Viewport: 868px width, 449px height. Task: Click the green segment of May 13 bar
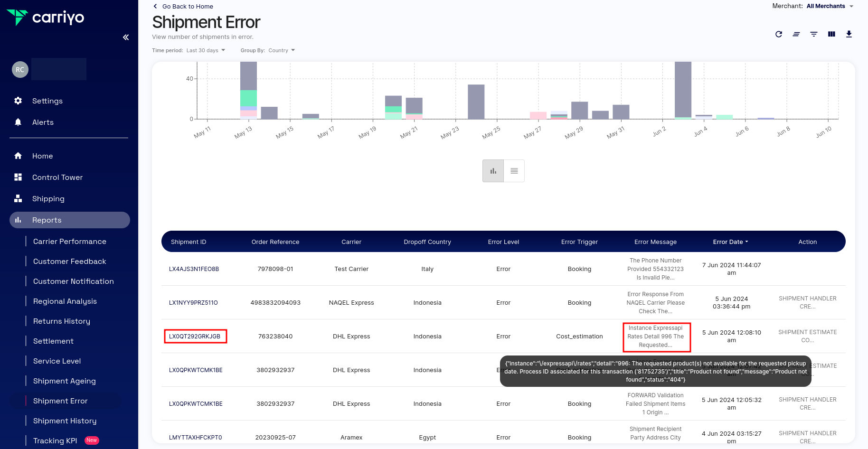[x=248, y=98]
